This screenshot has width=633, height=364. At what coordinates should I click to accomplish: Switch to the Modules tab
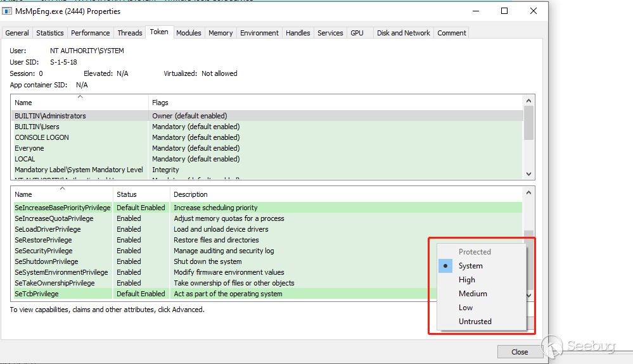click(188, 33)
